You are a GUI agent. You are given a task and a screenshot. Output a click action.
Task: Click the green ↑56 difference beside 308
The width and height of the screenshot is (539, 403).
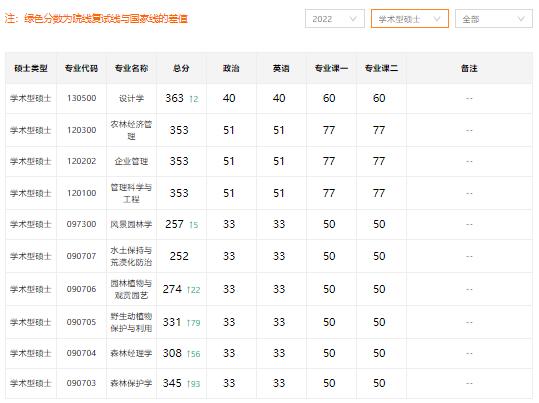[x=194, y=354]
